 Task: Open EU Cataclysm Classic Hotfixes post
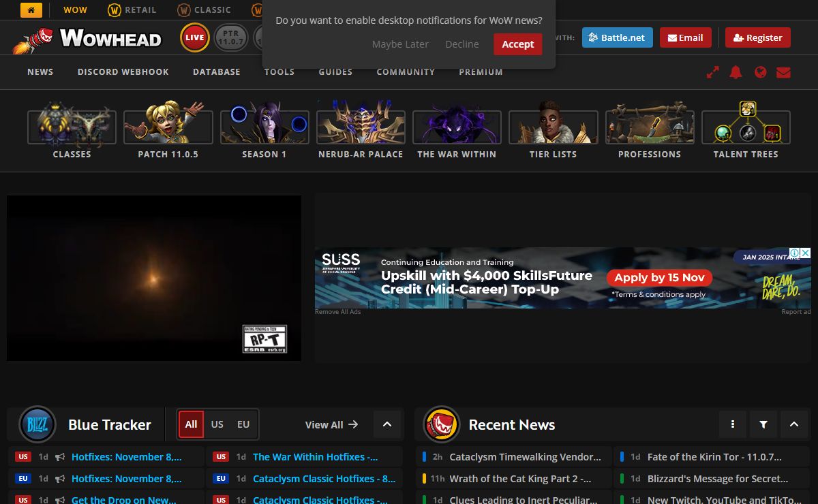(x=324, y=479)
